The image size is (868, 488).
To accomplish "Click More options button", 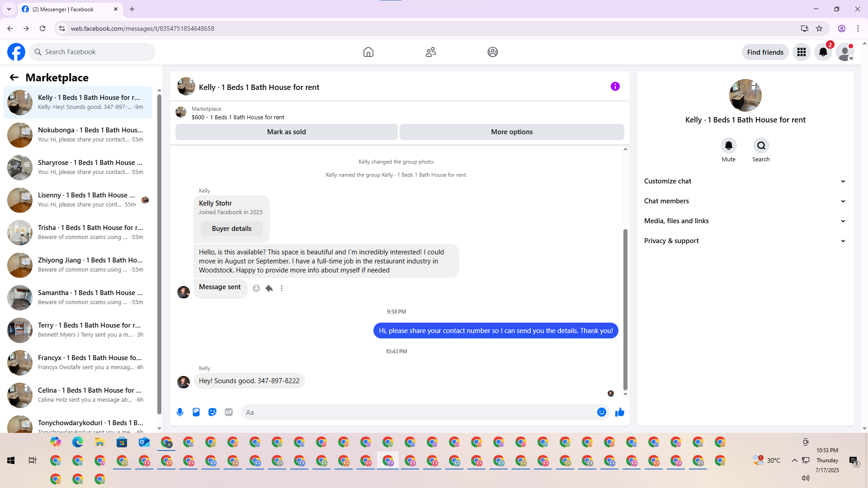I will tap(512, 132).
